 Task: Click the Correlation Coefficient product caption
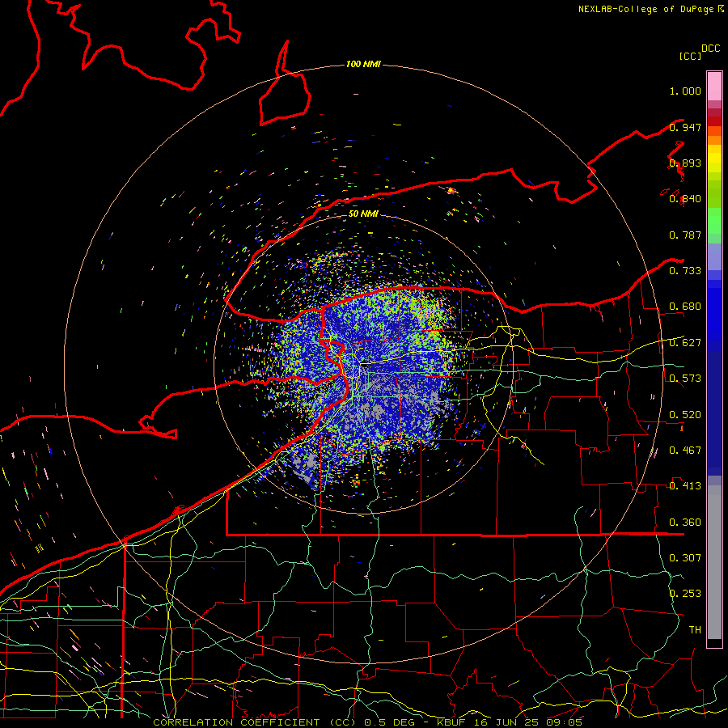[x=368, y=722]
